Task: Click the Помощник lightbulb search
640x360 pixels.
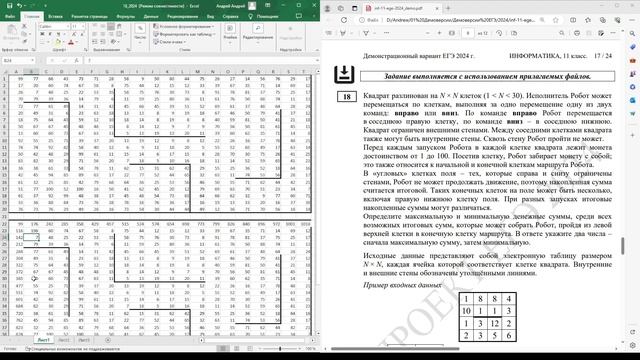Action: 263,16
